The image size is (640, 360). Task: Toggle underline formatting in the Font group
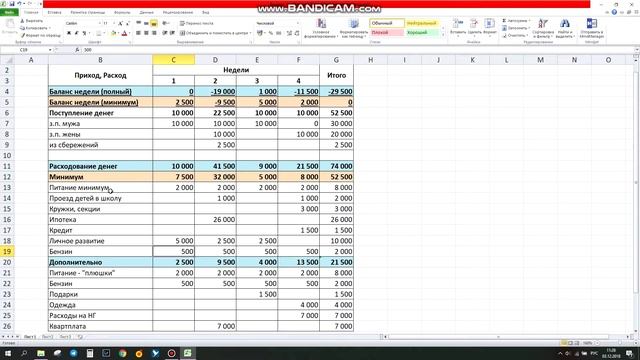(x=84, y=33)
